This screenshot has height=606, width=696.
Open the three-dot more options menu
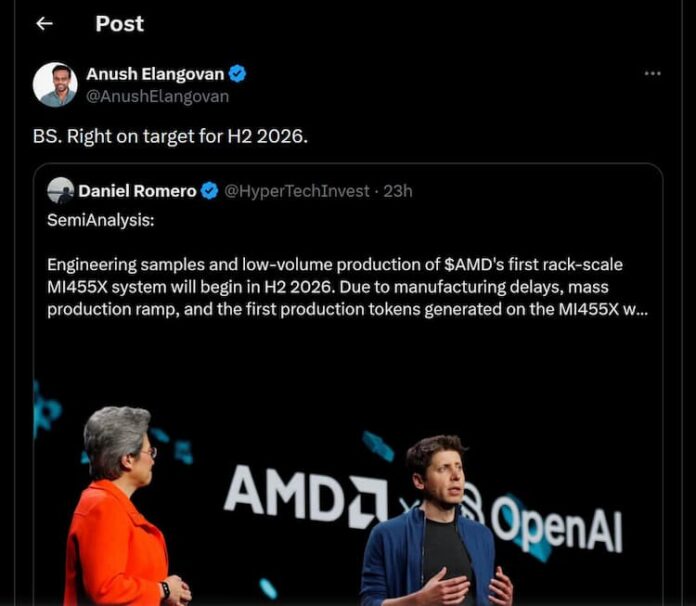(652, 74)
